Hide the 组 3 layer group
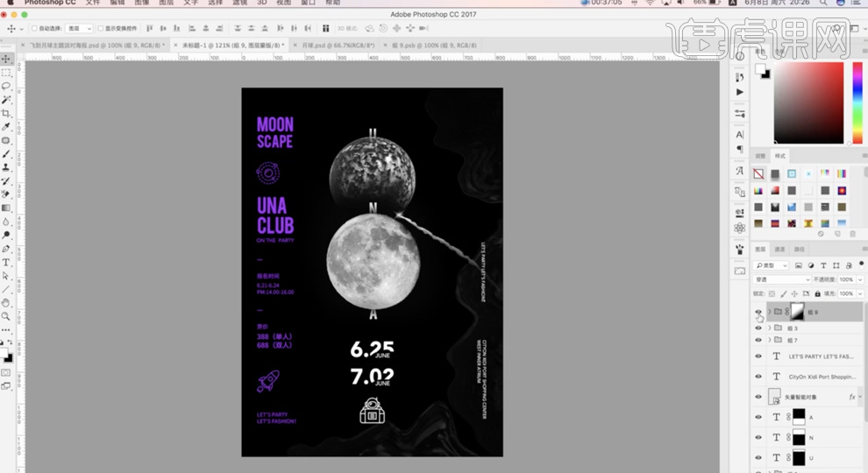The width and height of the screenshot is (868, 473). tap(758, 328)
